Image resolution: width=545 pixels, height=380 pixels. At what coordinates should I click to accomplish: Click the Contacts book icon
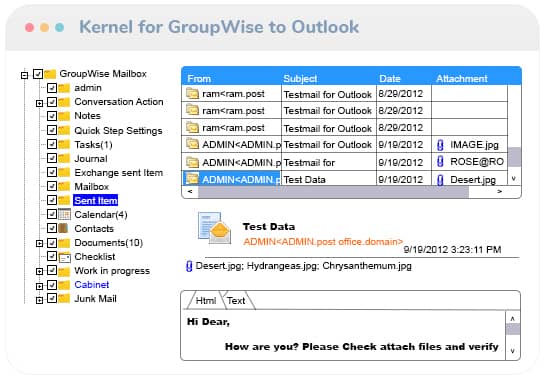tap(63, 228)
